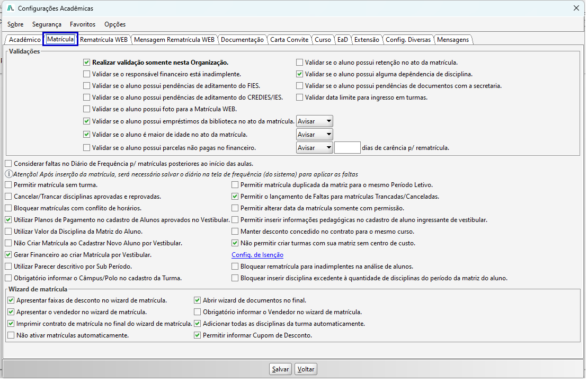The image size is (588, 382).
Task: Enable retenção no ato da matrícula validation
Action: coord(299,63)
